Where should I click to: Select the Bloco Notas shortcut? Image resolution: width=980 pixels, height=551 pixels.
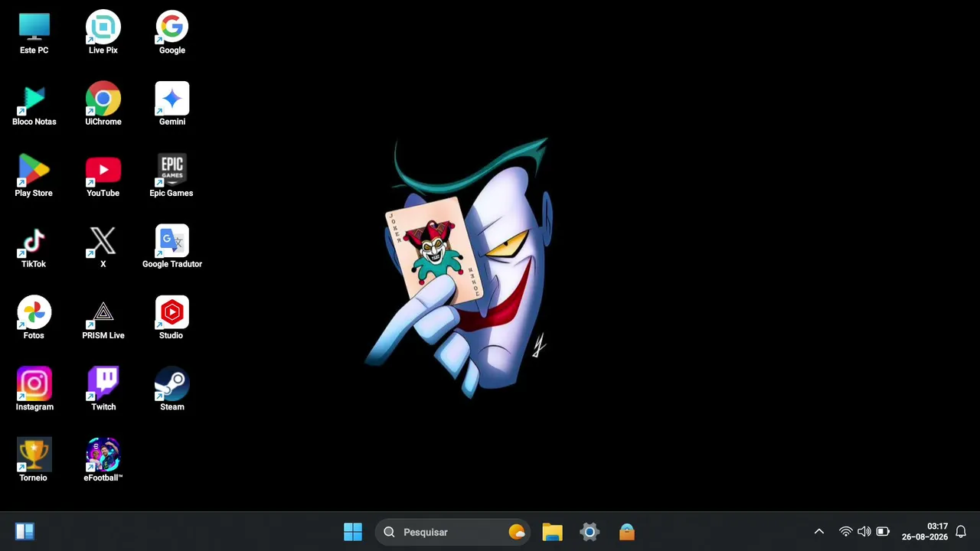34,105
